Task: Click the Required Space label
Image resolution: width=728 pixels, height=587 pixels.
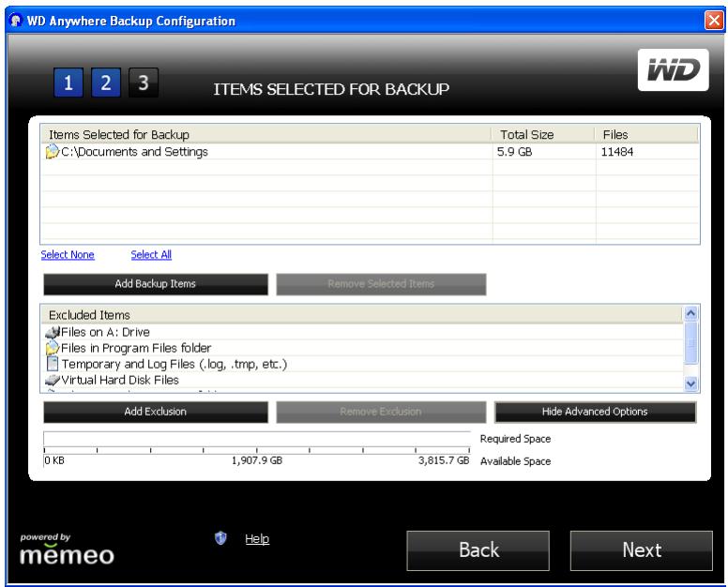Action: pos(515,439)
